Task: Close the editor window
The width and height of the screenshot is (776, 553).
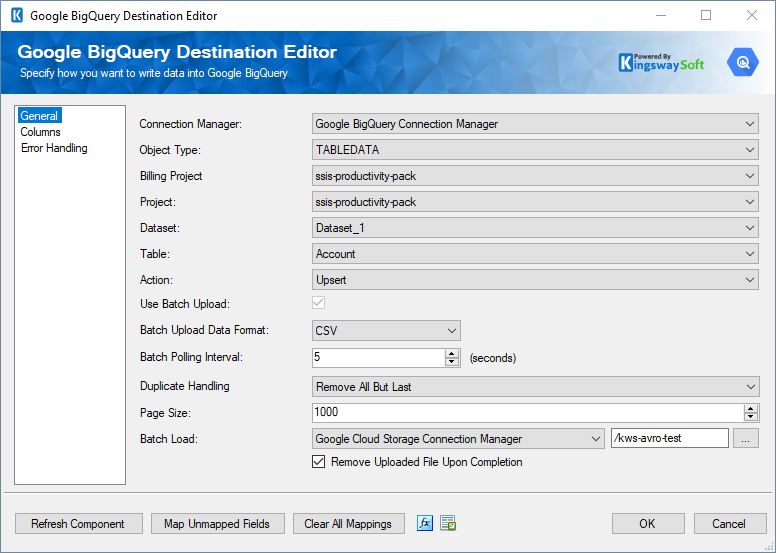Action: point(752,15)
